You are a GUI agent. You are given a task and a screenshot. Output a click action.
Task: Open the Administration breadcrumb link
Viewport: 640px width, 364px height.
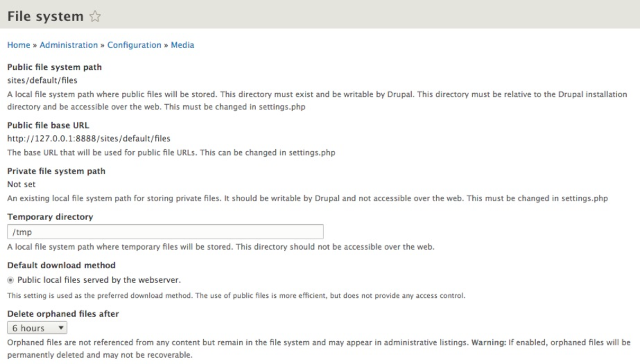(x=69, y=45)
